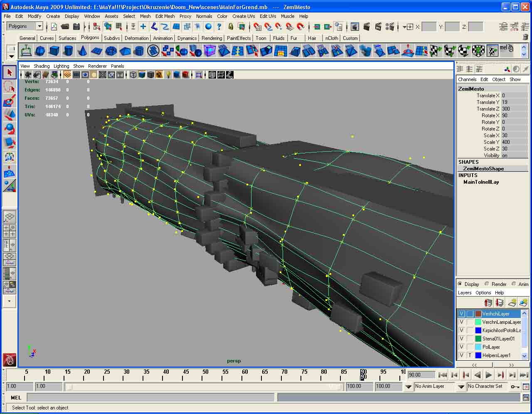Toggle visibility of PolLayer
Viewport: 532px width, 414px height.
(x=461, y=347)
